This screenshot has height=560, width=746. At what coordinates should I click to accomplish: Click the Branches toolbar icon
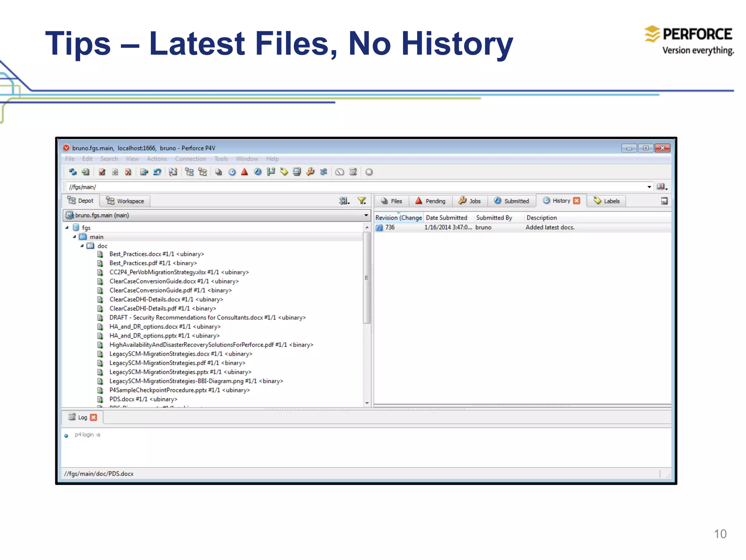click(271, 172)
